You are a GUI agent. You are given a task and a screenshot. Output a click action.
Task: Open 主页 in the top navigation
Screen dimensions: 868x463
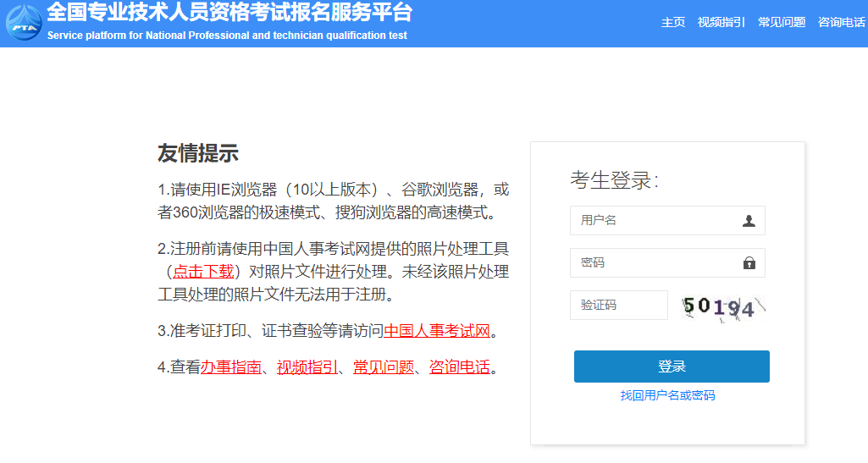[x=673, y=23]
